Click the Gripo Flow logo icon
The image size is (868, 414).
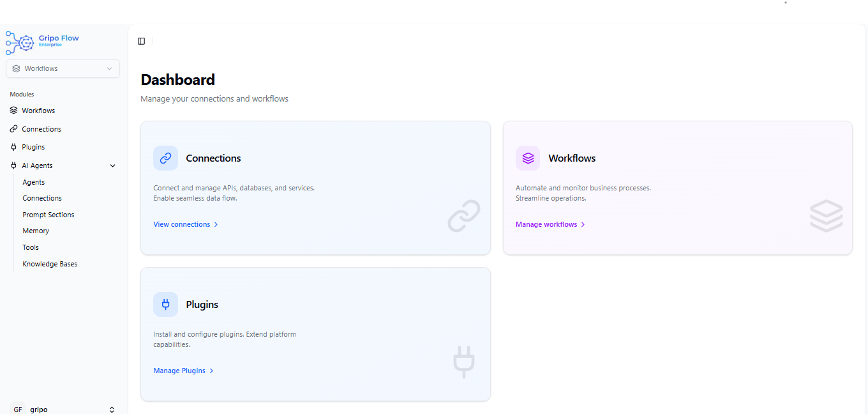click(x=19, y=43)
